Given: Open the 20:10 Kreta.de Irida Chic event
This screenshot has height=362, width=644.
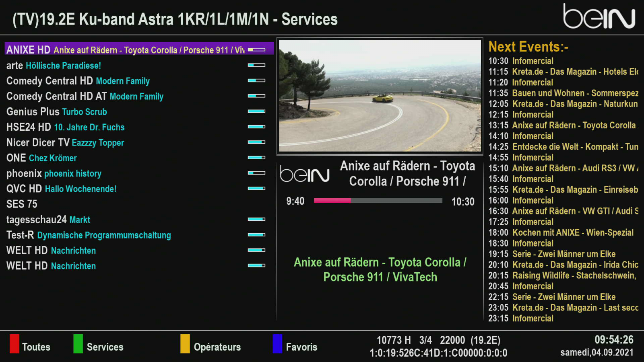Looking at the screenshot, I should (563, 265).
